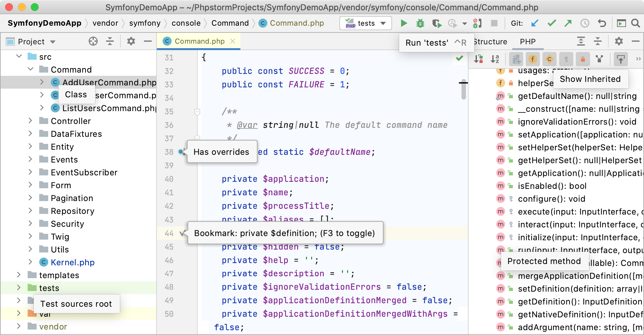Collapse the Command folder in Project tree
Viewport: 644px width, 335px height.
[31, 69]
